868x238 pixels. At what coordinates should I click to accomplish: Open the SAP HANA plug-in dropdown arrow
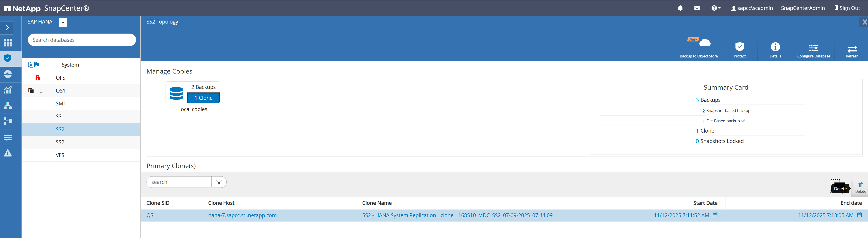[63, 23]
